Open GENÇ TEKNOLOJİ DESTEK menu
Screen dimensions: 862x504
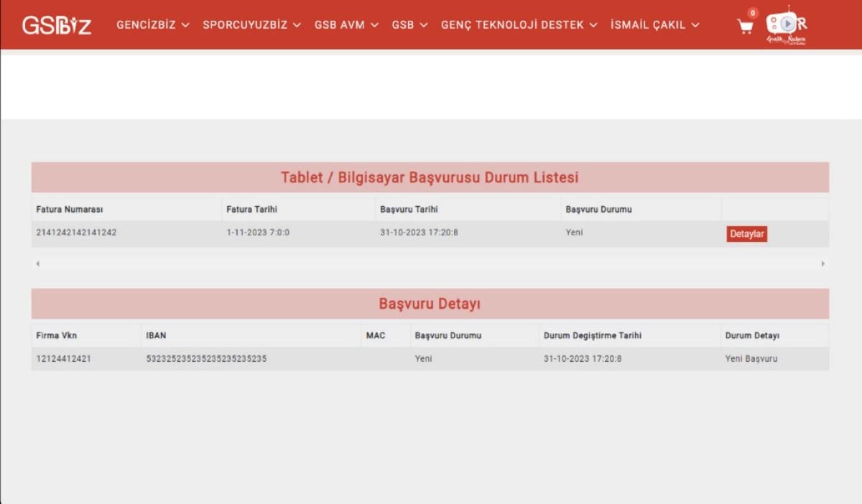(x=519, y=25)
